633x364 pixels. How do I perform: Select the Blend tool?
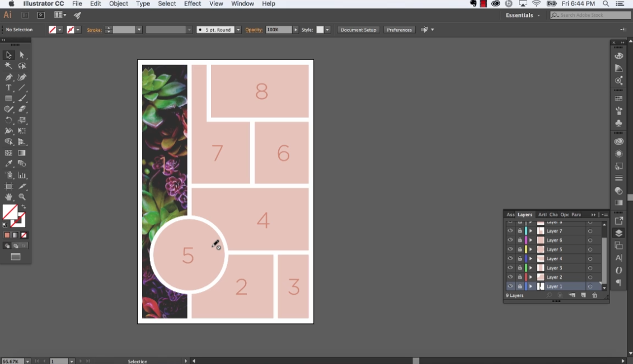point(22,164)
